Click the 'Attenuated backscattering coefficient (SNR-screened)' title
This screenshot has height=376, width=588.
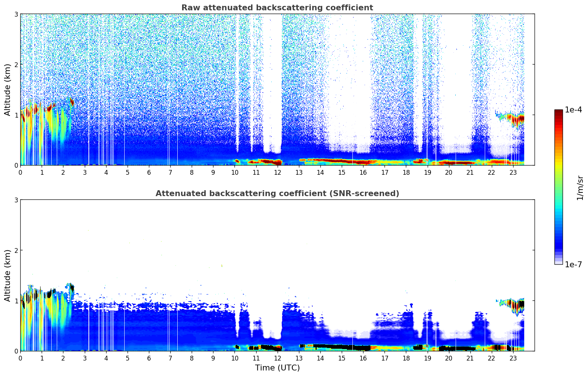pyautogui.click(x=277, y=194)
